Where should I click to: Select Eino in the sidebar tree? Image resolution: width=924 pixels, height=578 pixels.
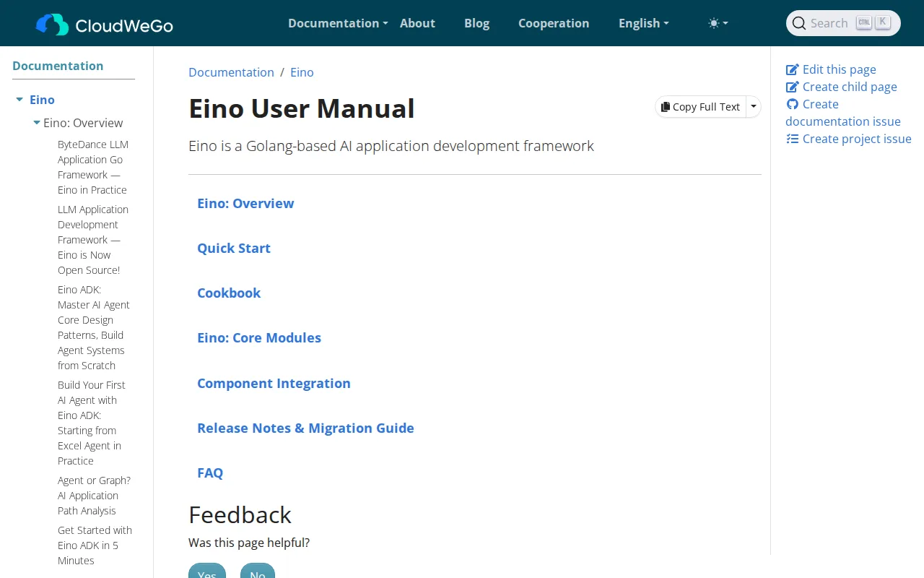pyautogui.click(x=42, y=100)
